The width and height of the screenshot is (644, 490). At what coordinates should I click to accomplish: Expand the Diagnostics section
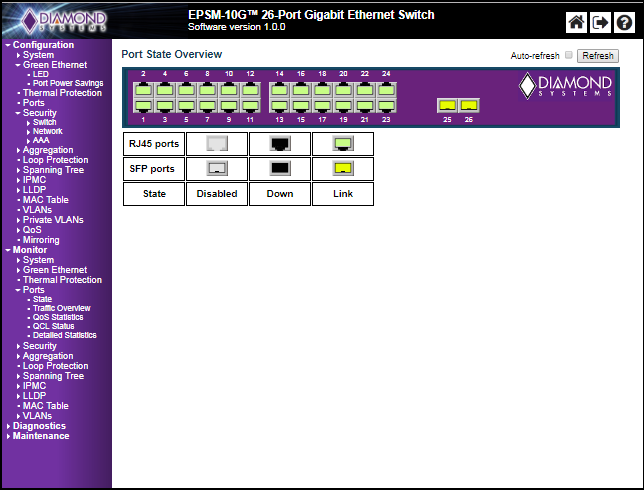(8, 426)
